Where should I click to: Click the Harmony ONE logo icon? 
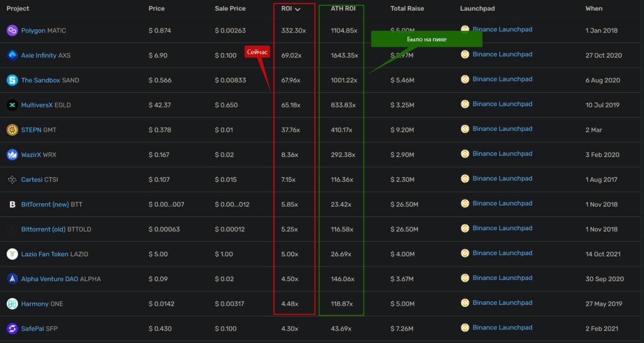click(x=12, y=304)
